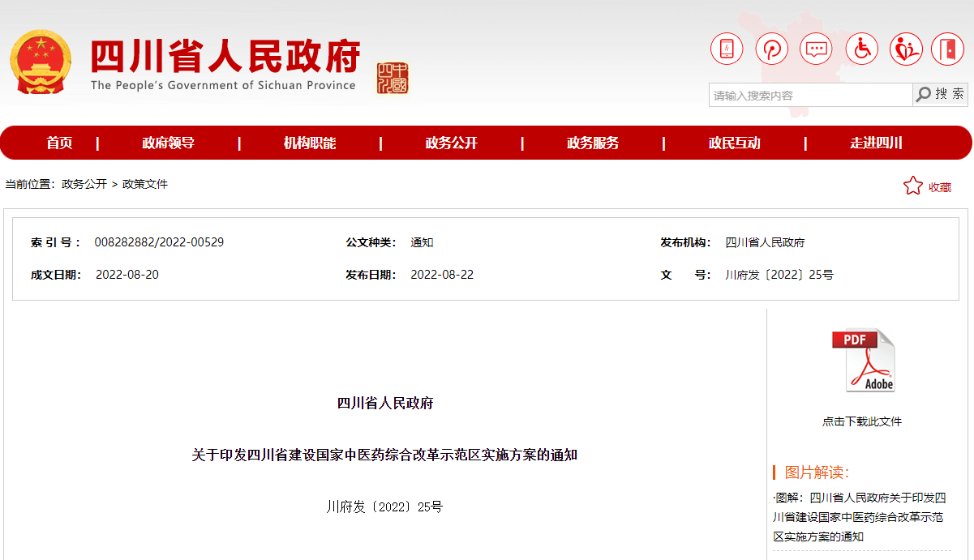Viewport: 974px width, 560px height.
Task: Click the 搜索 search button
Action: point(941,95)
